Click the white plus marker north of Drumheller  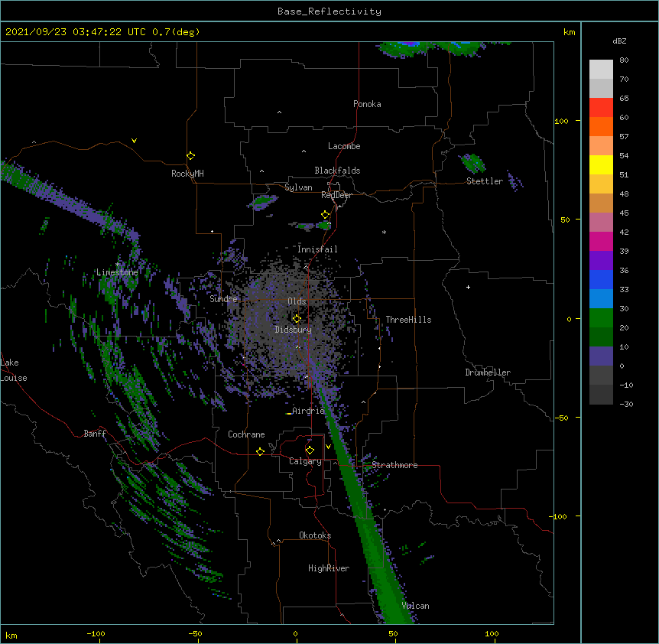(468, 287)
